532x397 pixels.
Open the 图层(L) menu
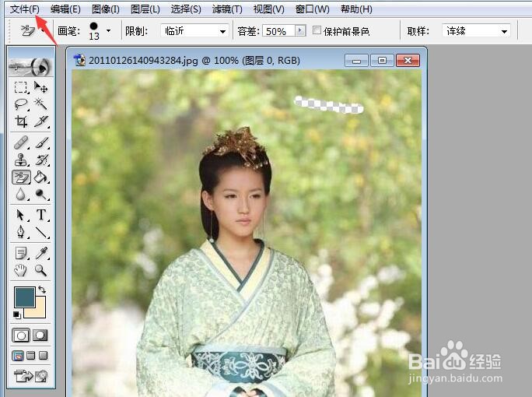point(145,9)
